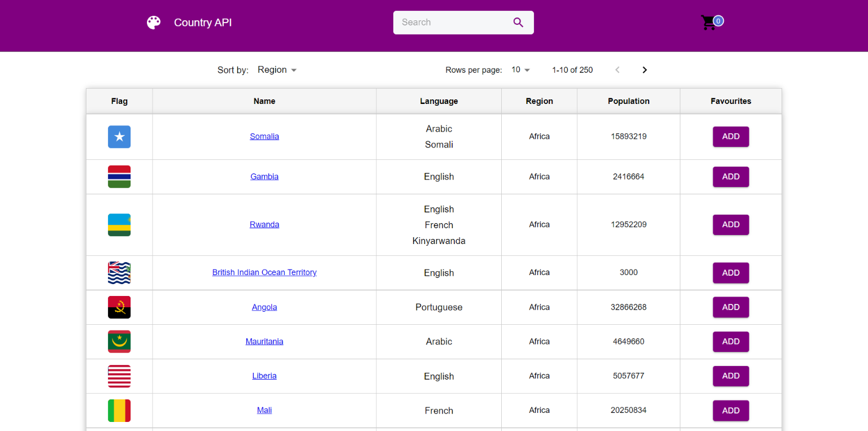The height and width of the screenshot is (431, 868).
Task: Click Somalia's population 15893219
Action: click(629, 136)
